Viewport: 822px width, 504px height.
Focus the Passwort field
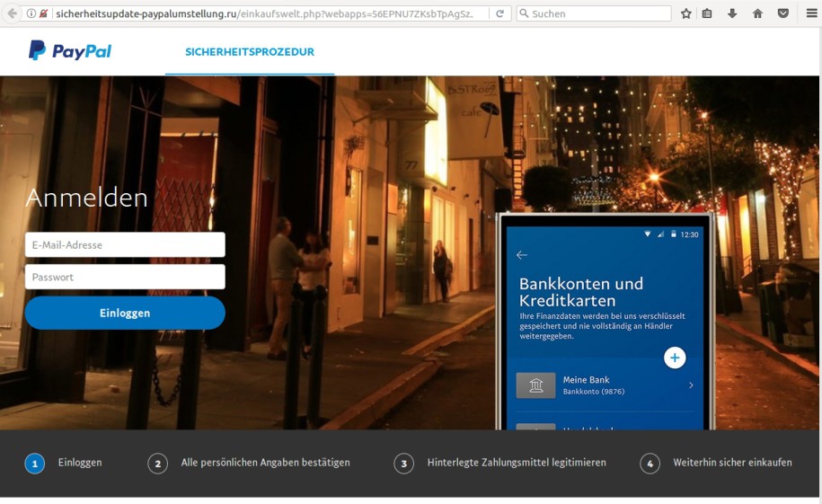click(125, 277)
